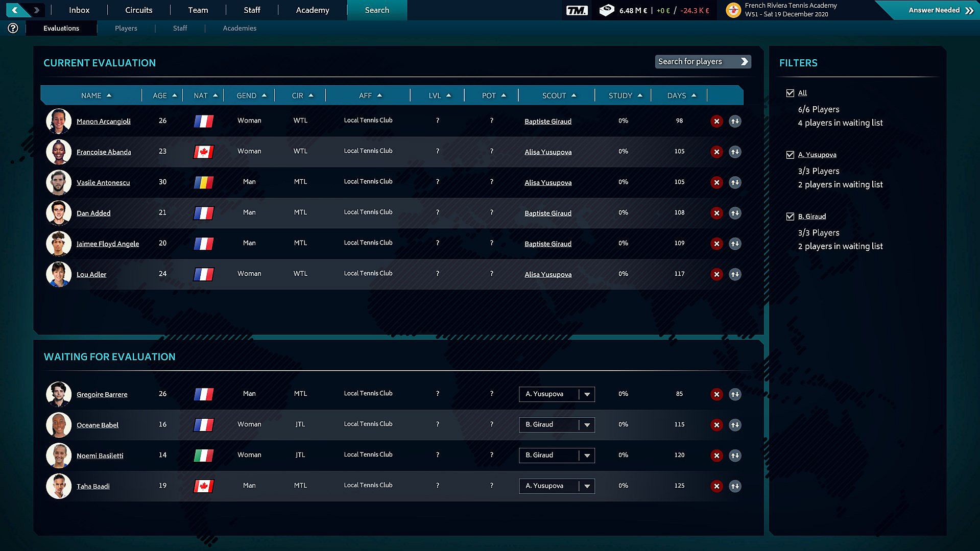Go back with the left arrow icon

click(x=15, y=10)
